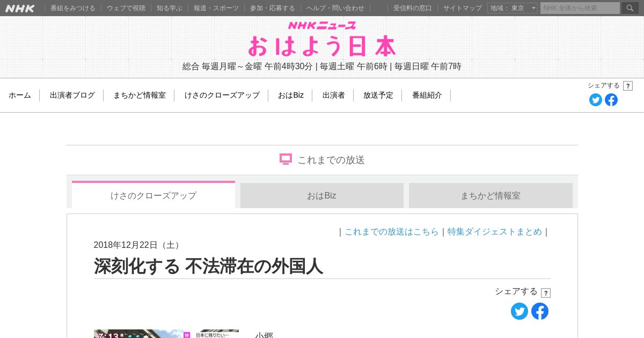The width and height of the screenshot is (644, 338).
Task: Open the 地域 東京 region dropdown
Action: point(513,8)
